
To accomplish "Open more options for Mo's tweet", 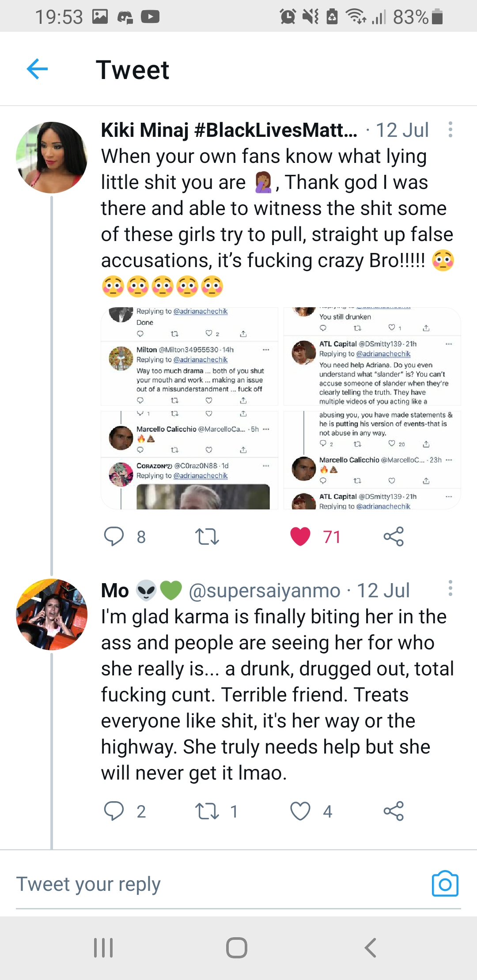I will [450, 588].
